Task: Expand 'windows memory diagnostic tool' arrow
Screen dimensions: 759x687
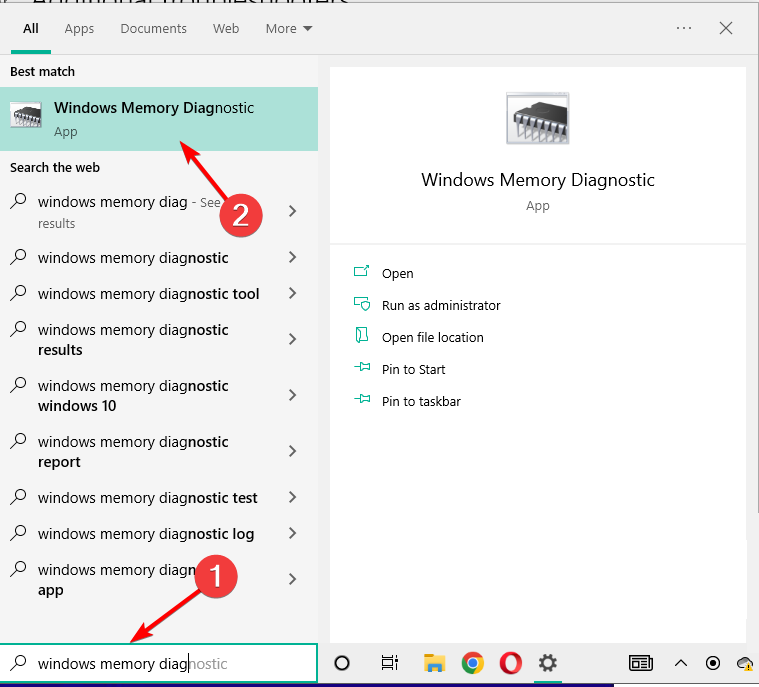Action: pos(292,293)
